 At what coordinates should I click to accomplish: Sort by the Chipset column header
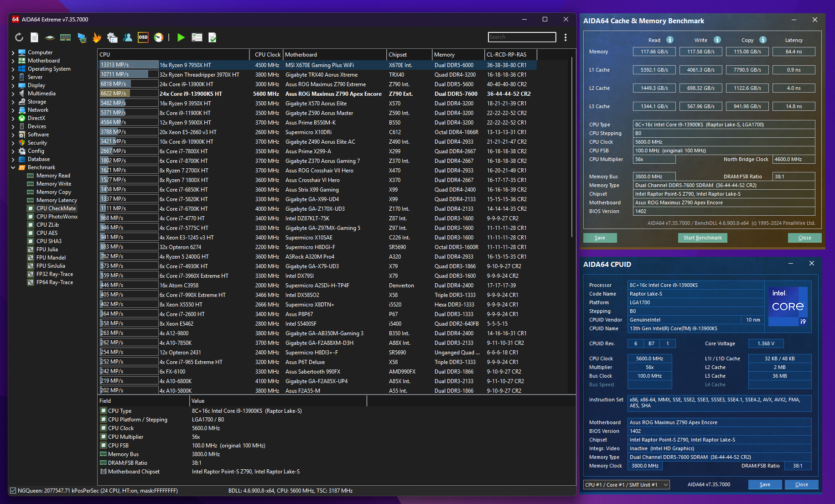point(409,55)
